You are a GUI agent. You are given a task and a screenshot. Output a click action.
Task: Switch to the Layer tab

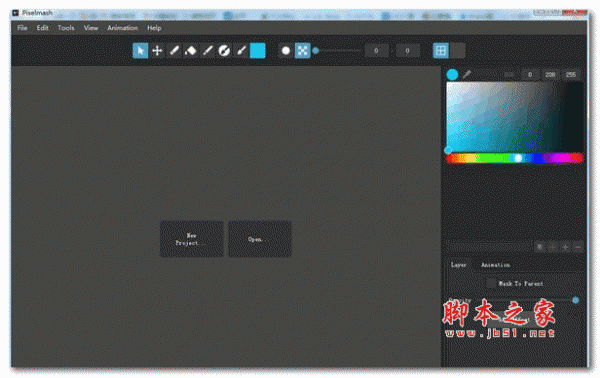(x=458, y=265)
